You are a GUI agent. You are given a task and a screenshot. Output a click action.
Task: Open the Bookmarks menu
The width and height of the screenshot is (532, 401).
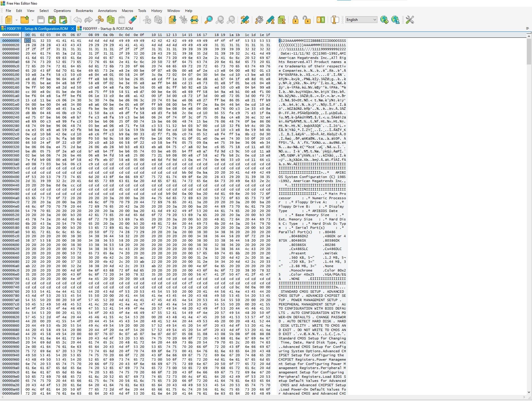tap(84, 11)
